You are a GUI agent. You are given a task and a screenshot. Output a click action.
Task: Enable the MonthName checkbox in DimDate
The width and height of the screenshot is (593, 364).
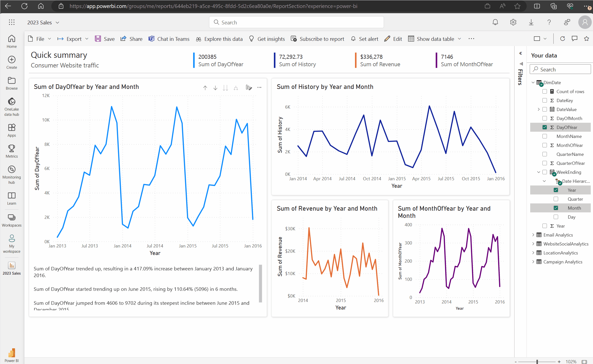point(545,136)
